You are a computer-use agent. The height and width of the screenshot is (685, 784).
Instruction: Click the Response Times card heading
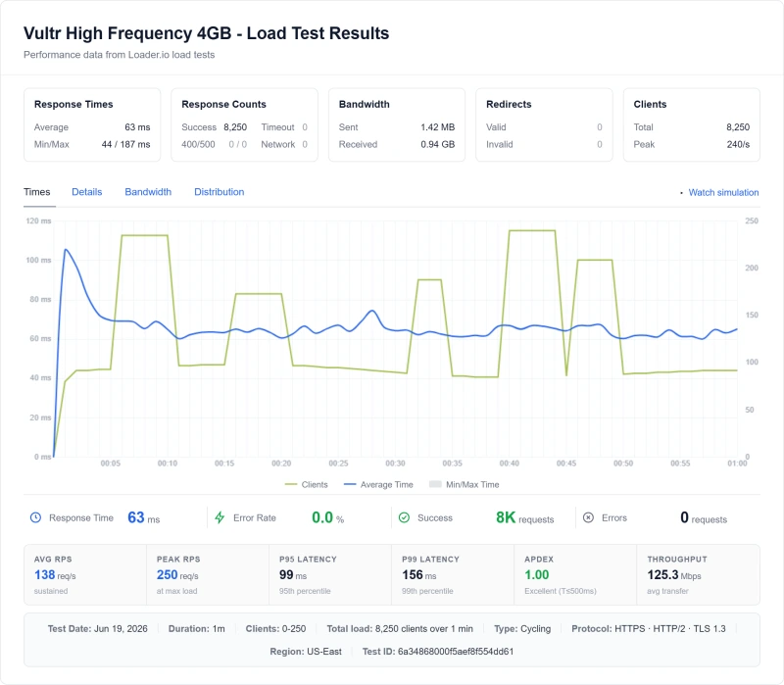point(73,105)
